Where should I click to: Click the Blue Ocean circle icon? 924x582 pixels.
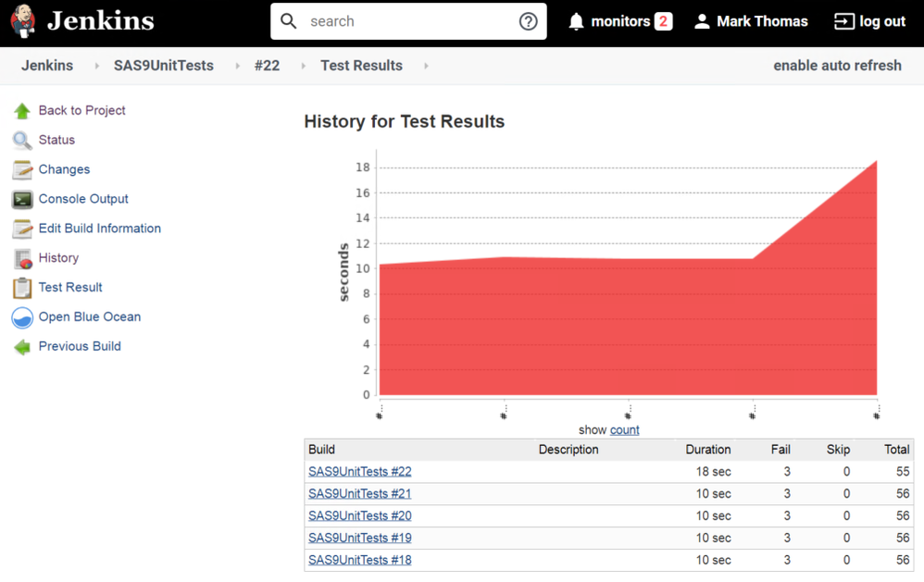point(22,317)
